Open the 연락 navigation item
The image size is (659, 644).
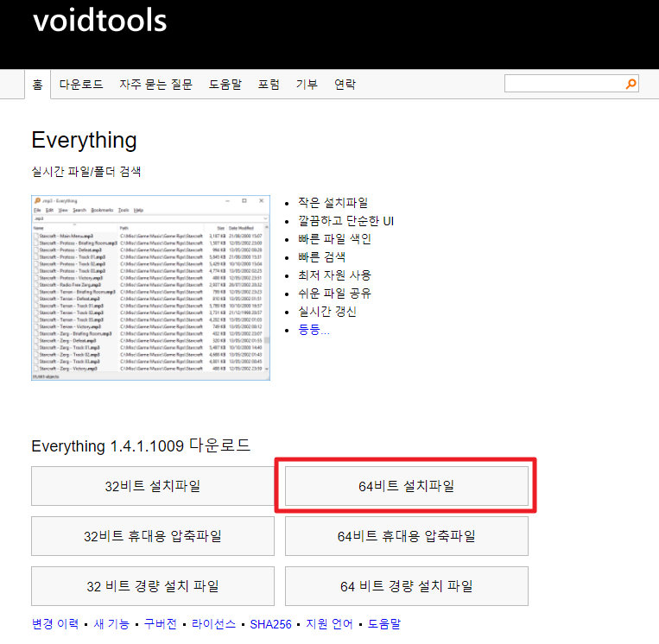click(345, 85)
